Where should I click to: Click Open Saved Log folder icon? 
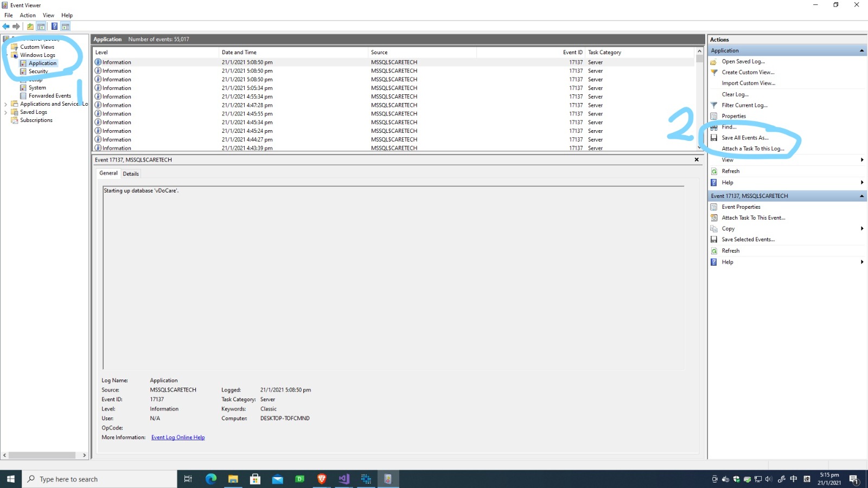pos(714,62)
